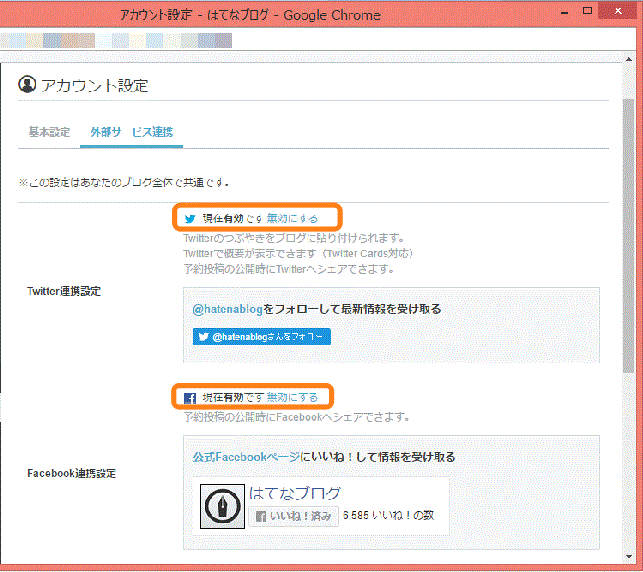
Task: Click the いいね！済み button
Action: tap(293, 516)
